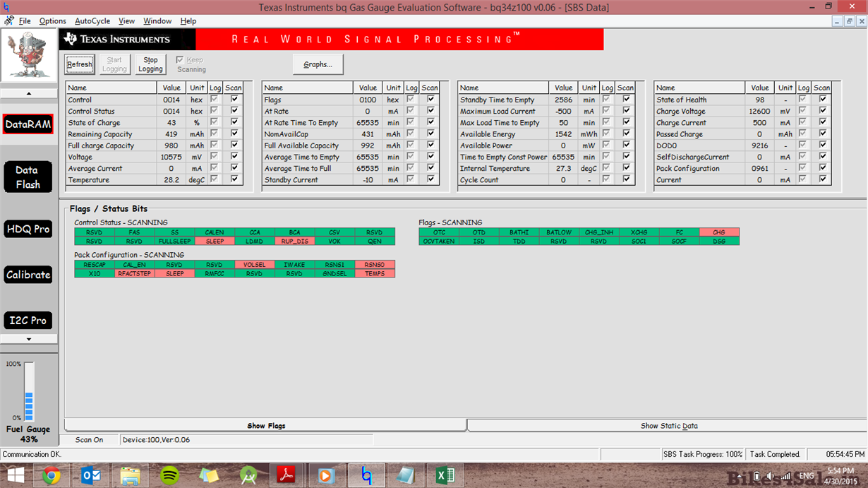Click the Windows Start button
The width and height of the screenshot is (868, 488).
point(16,476)
